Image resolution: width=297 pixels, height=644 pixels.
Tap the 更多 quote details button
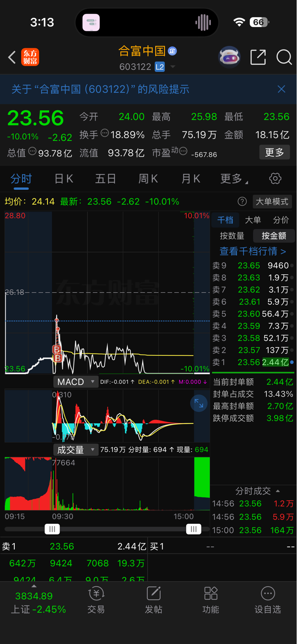[x=275, y=152]
